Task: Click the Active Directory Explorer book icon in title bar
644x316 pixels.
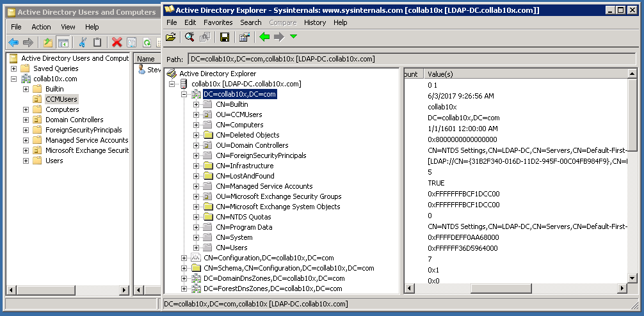Action: 169,10
